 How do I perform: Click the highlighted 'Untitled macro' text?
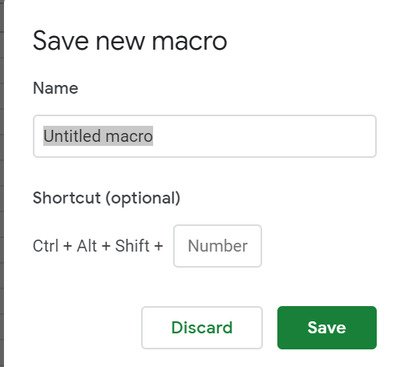coord(98,136)
